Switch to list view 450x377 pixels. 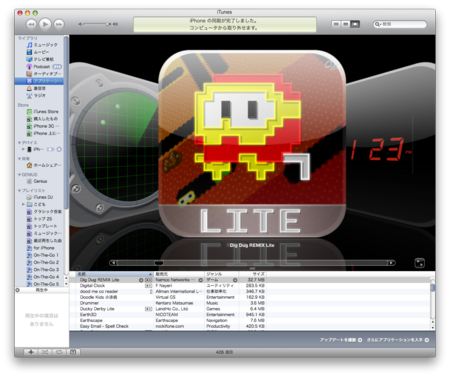click(336, 24)
